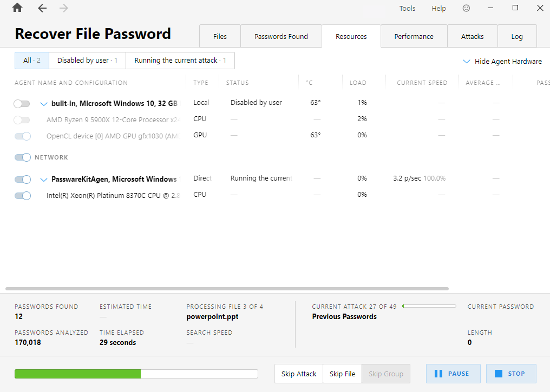Navigate back with the left arrow
Screen dimensions: 550x392
tap(42, 8)
